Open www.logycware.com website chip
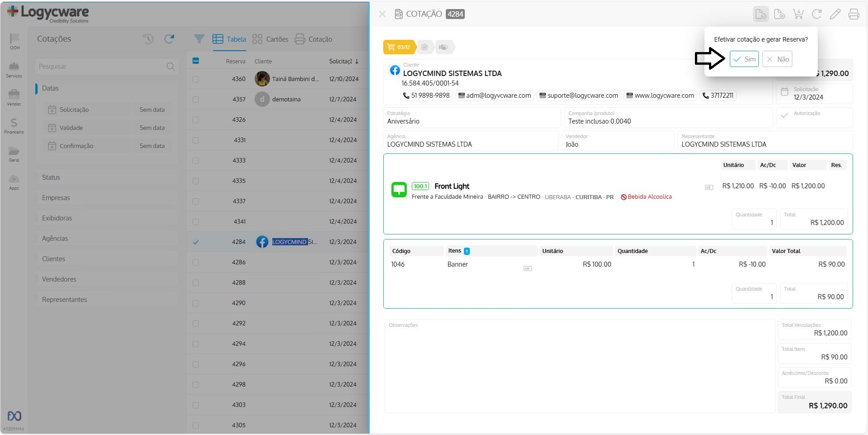 click(x=660, y=96)
